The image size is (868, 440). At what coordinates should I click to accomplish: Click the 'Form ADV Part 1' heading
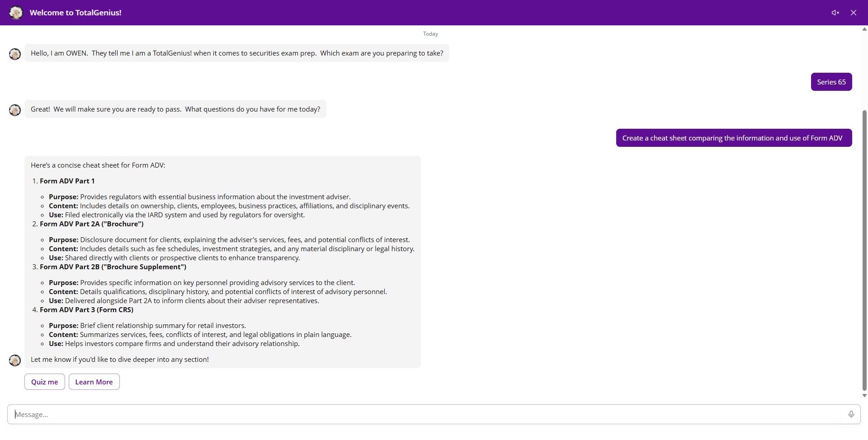67,181
